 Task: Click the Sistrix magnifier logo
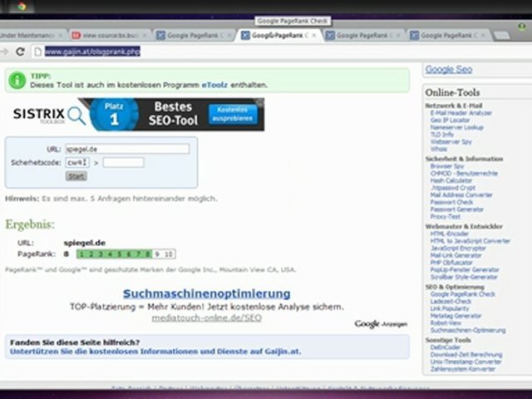point(76,115)
